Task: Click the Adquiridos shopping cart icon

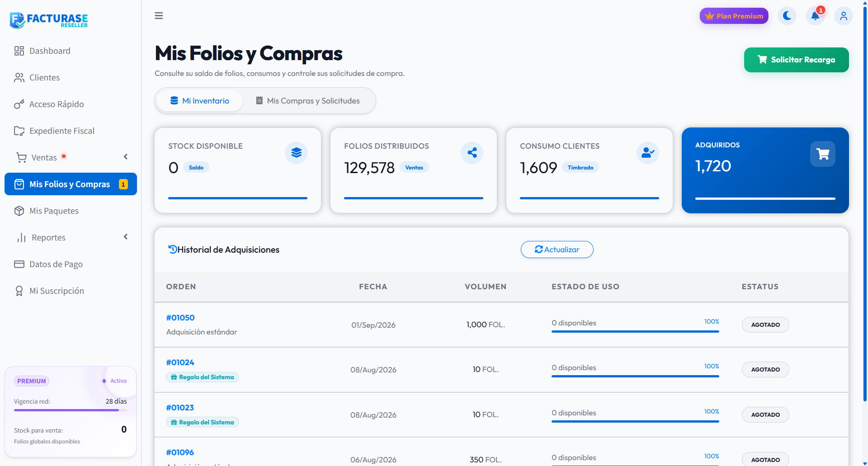Action: [x=823, y=154]
